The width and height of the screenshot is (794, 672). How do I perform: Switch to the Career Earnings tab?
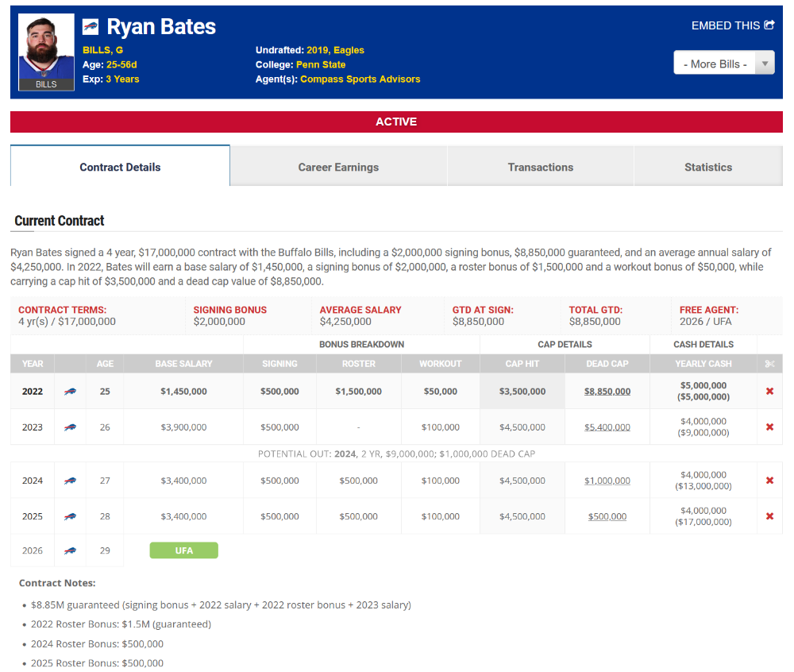click(x=338, y=167)
